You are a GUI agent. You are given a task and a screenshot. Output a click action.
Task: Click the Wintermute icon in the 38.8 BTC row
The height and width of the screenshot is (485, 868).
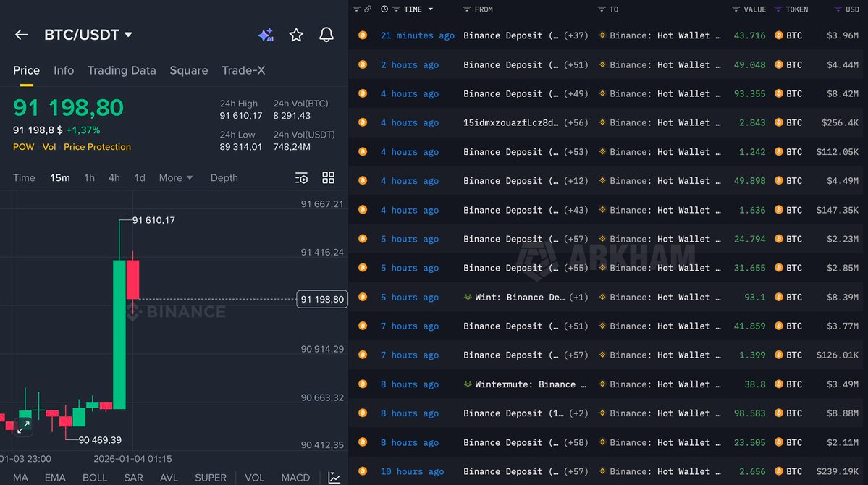tap(468, 384)
